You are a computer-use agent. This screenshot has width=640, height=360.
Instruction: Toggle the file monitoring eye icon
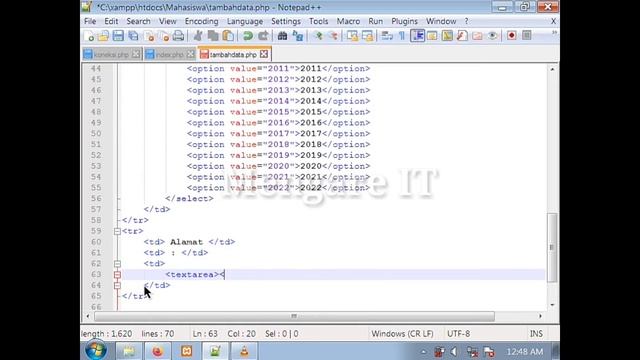click(x=493, y=36)
